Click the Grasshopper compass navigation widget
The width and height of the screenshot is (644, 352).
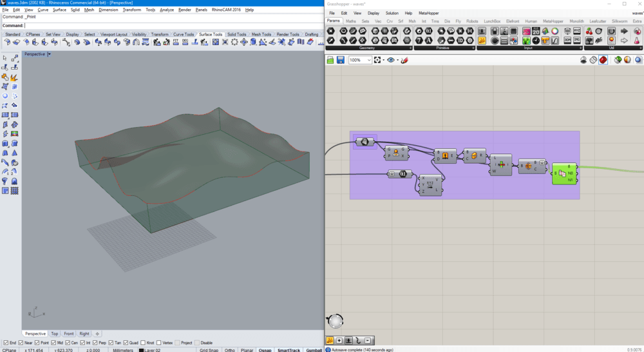335,321
